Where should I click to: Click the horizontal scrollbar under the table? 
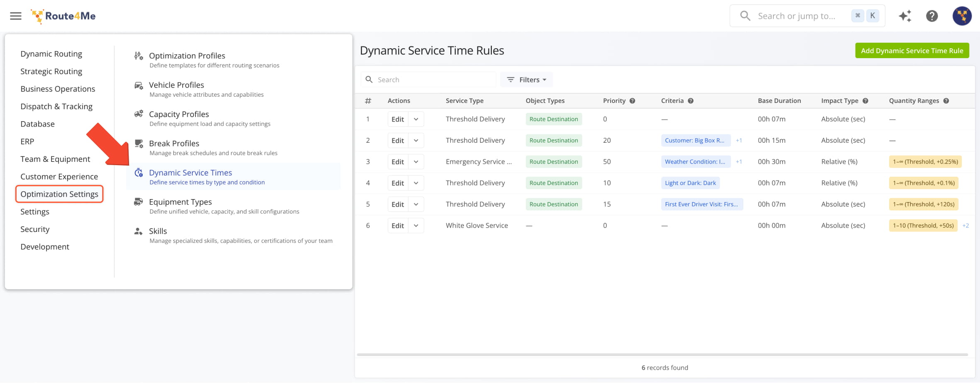tap(662, 355)
